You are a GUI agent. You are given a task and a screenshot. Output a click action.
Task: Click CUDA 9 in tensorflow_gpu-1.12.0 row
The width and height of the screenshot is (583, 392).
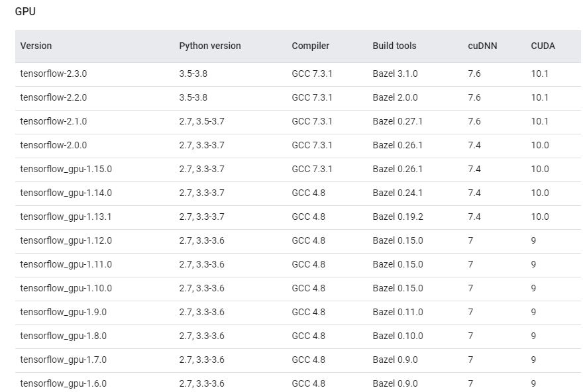coord(533,240)
